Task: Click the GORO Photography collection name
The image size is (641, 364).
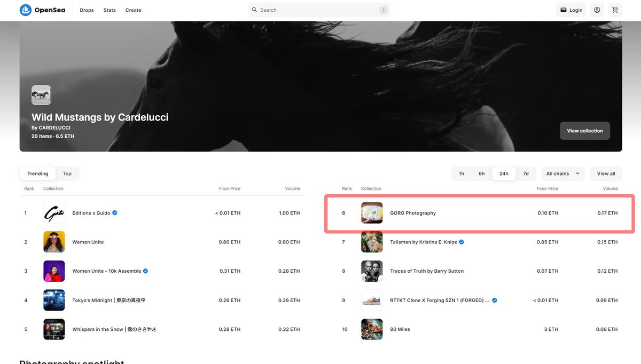Action: [x=413, y=213]
